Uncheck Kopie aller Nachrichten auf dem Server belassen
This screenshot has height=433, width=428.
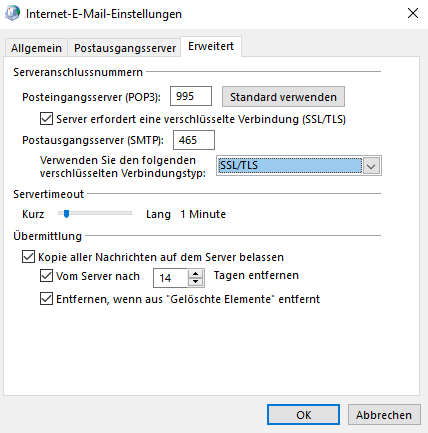click(28, 257)
